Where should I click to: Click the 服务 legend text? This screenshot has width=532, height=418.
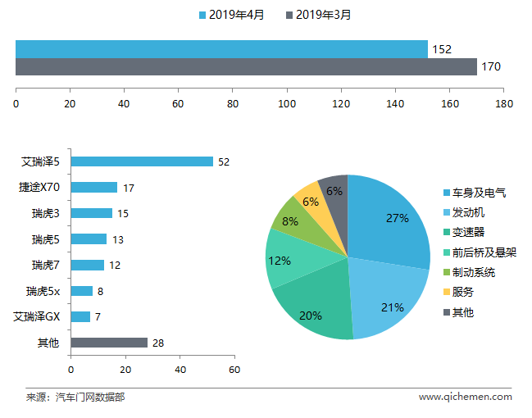(x=463, y=292)
